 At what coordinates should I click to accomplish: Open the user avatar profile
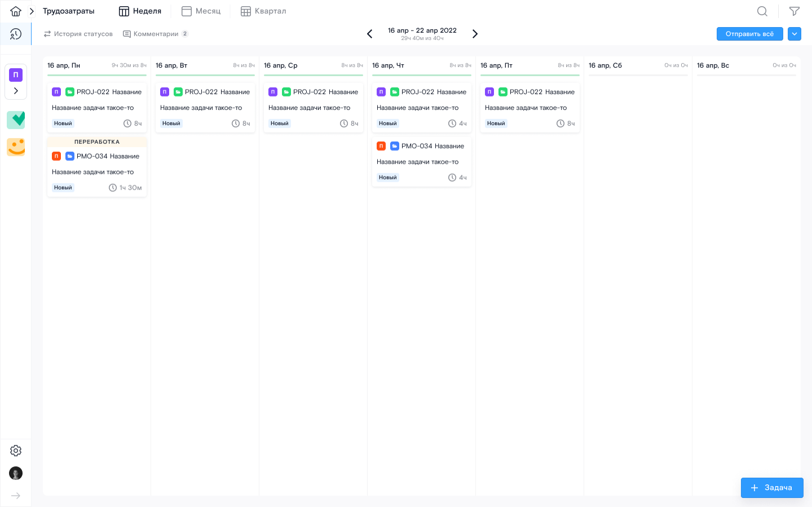(x=16, y=473)
